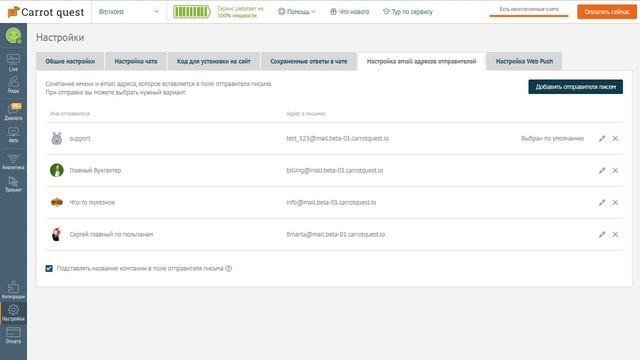Viewport: 640px width, 360px height.
Task: Select Emarta@mail.beta-01.carrotquest.io address
Action: (x=336, y=234)
